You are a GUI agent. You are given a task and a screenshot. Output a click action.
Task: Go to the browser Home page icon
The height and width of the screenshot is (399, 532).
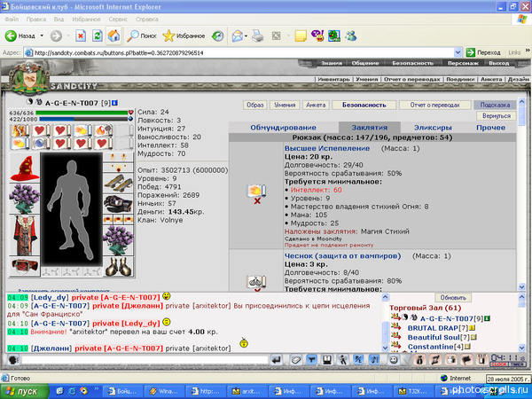click(114, 35)
